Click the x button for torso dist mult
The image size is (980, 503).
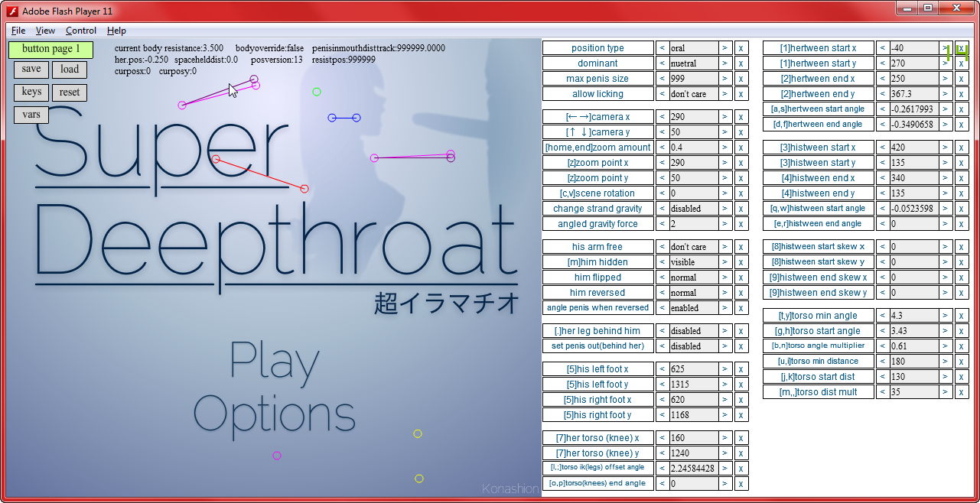[x=962, y=392]
